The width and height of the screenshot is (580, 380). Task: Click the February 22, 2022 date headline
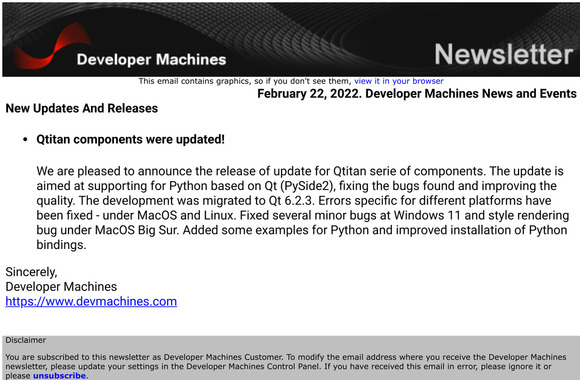click(417, 94)
